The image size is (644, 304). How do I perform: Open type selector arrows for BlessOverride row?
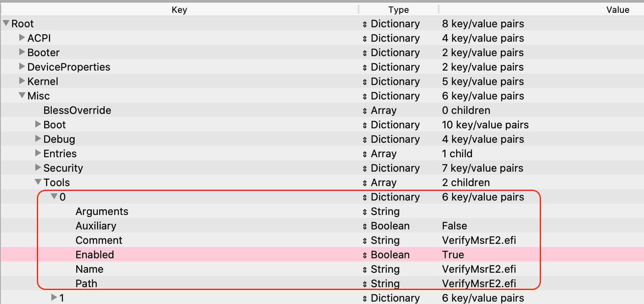(x=365, y=111)
